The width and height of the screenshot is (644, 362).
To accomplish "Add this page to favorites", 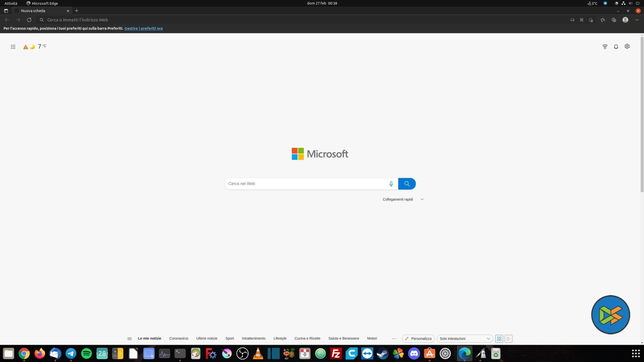I will point(591,20).
